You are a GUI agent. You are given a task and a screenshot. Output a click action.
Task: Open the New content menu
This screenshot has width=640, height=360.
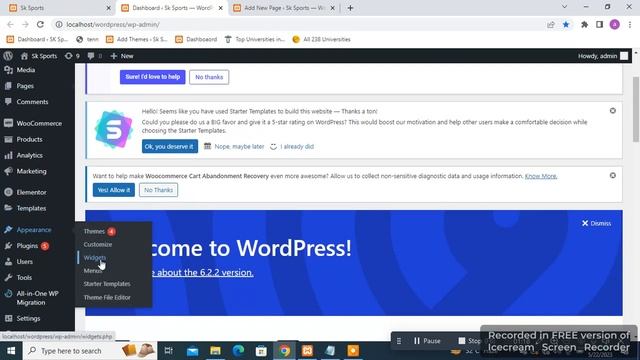pos(122,56)
